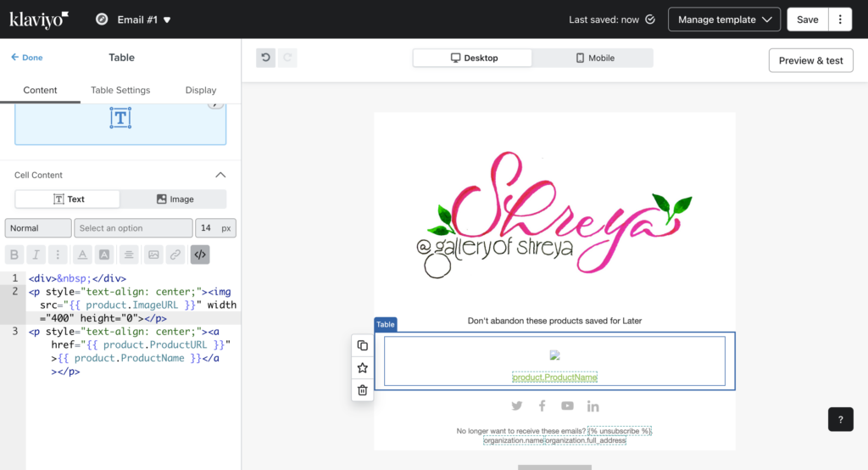This screenshot has height=470, width=868.
Task: Click the Table panel title
Action: [121, 58]
